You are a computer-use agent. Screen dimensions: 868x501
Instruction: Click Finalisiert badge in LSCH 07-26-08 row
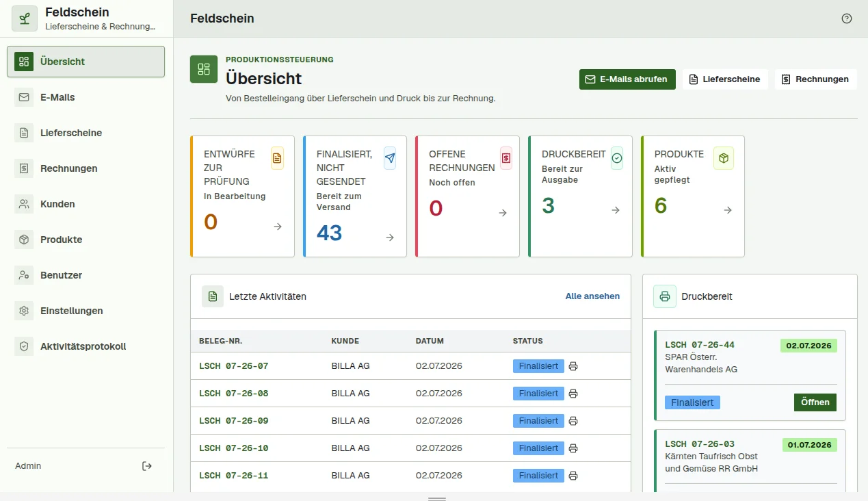[538, 394]
